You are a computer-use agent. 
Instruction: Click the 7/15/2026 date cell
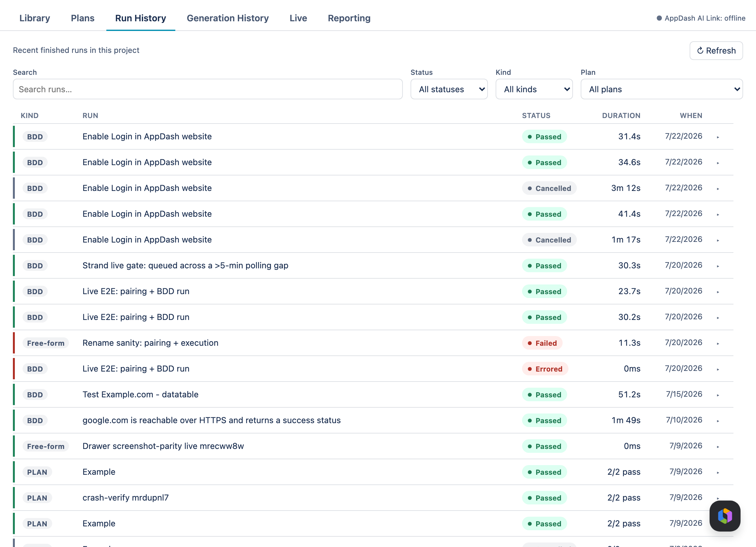click(x=684, y=394)
